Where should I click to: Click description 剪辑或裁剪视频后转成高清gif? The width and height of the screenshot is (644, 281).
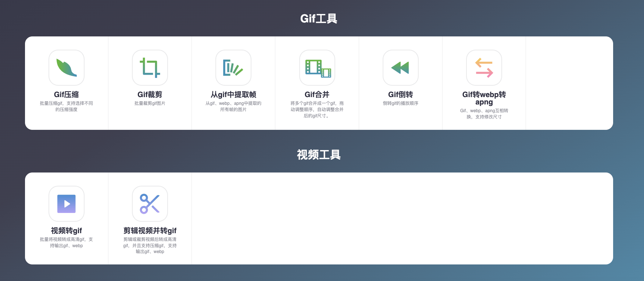(x=150, y=245)
